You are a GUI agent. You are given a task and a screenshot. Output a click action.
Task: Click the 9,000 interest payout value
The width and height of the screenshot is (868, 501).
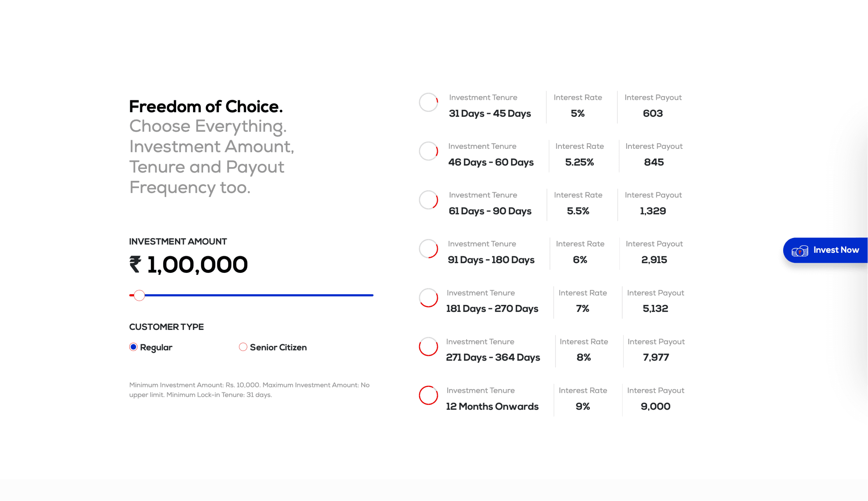[655, 406]
